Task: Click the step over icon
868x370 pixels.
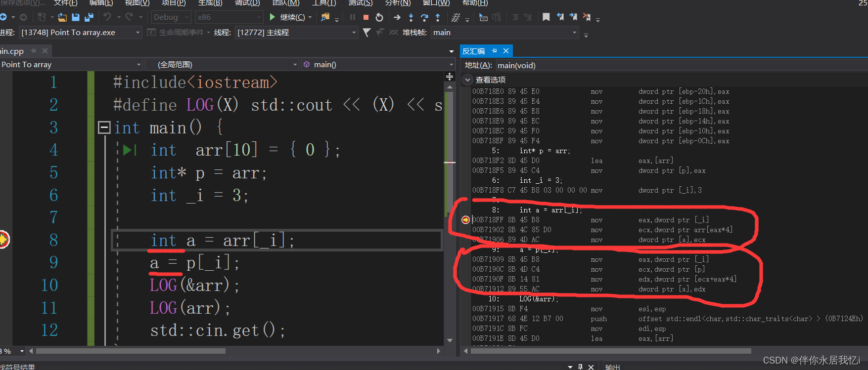Action: (x=424, y=17)
